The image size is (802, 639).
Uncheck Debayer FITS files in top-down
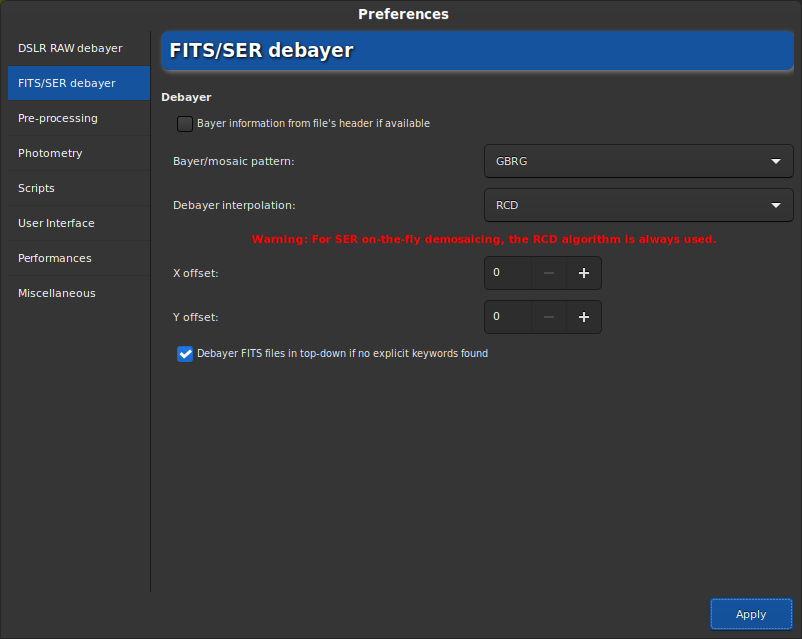(x=185, y=353)
